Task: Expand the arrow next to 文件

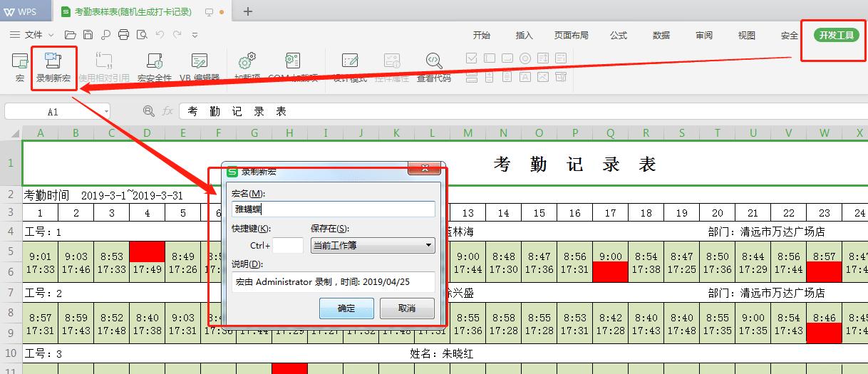Action: pos(51,35)
